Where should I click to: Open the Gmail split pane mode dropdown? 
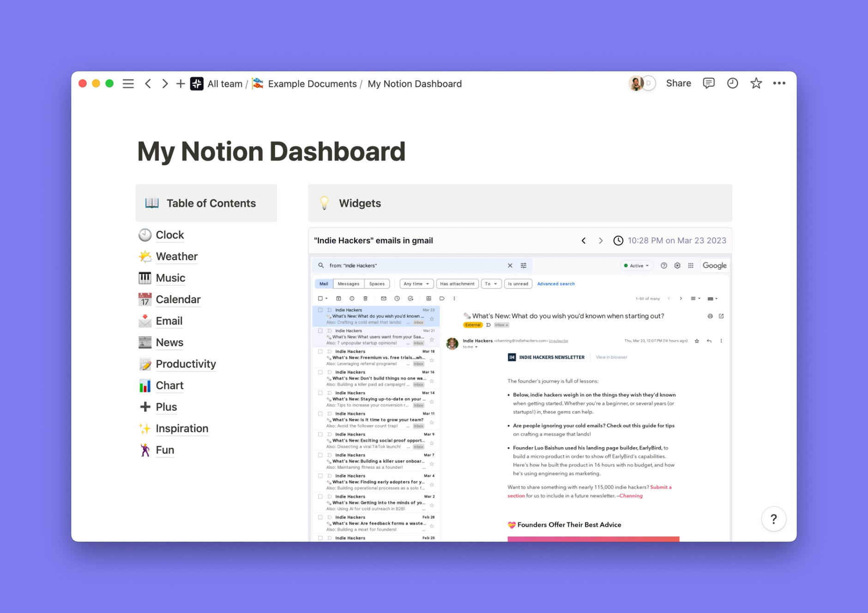point(695,298)
